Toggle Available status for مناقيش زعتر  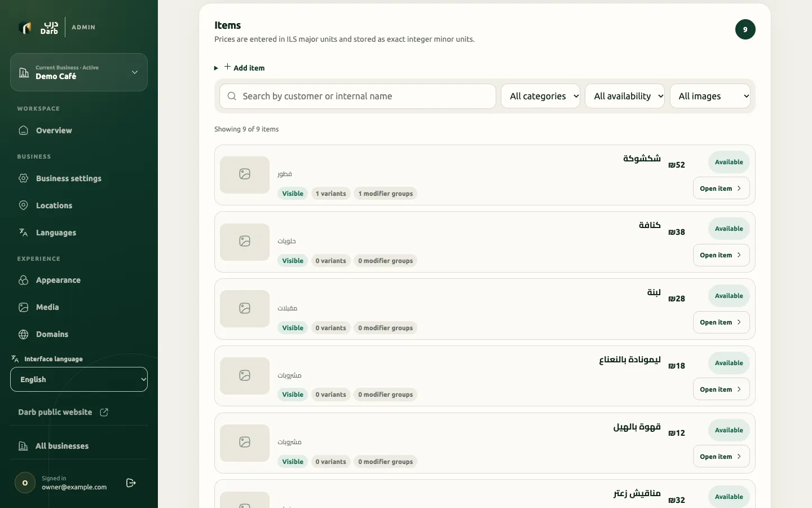coord(729,497)
